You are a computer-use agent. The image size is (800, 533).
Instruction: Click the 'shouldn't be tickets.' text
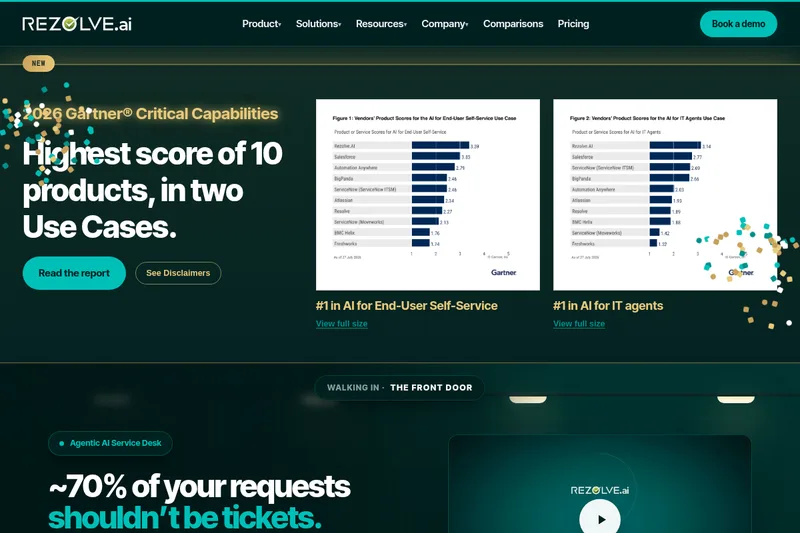click(185, 517)
